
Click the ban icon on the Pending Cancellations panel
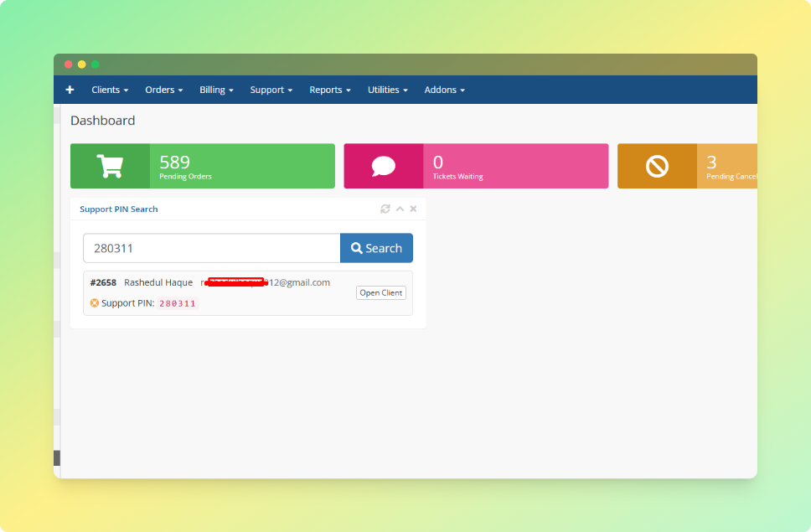[658, 165]
